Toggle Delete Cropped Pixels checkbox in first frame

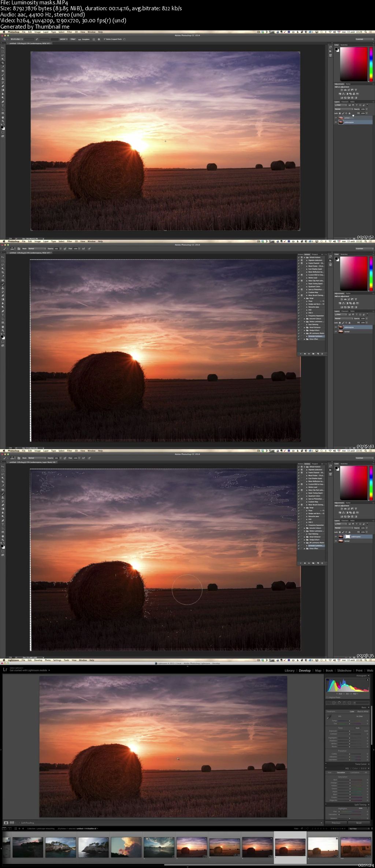point(104,39)
